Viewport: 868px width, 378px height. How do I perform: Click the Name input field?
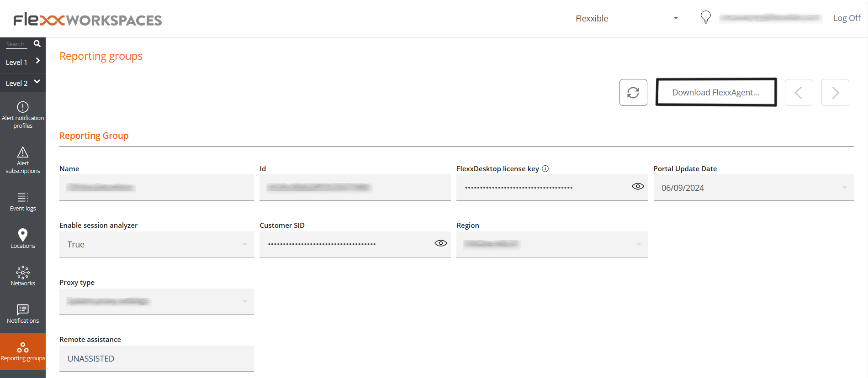coord(157,188)
